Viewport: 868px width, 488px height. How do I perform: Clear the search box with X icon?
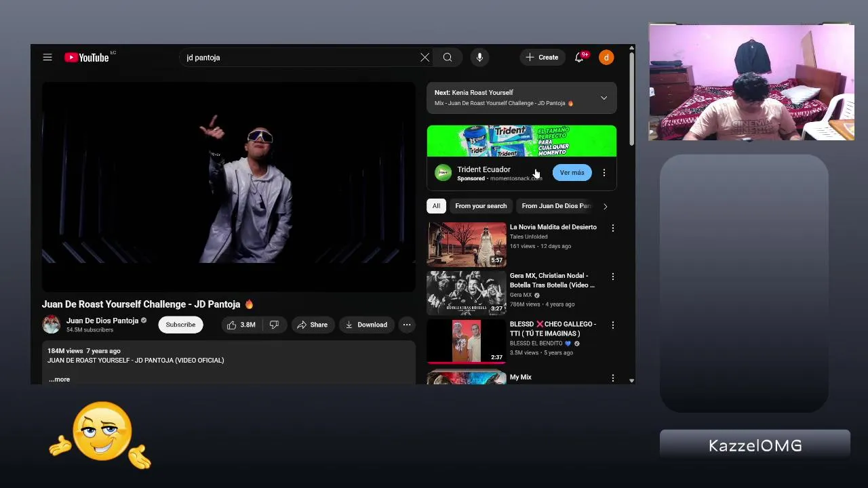click(425, 58)
